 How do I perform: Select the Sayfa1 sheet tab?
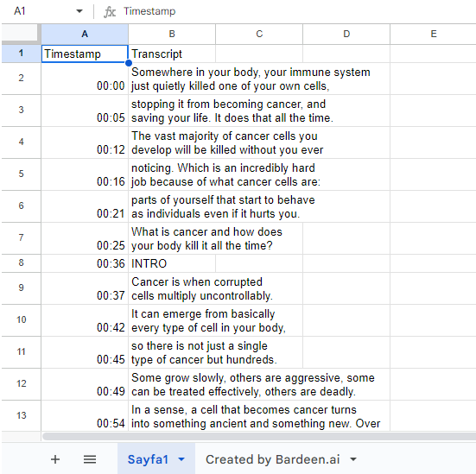click(148, 459)
